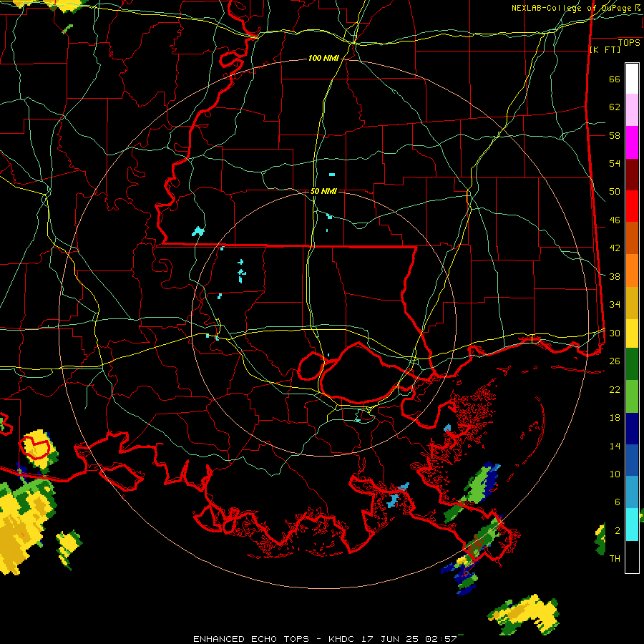Image resolution: width=644 pixels, height=644 pixels.
Task: Click the '18' legend value
Action: click(615, 418)
